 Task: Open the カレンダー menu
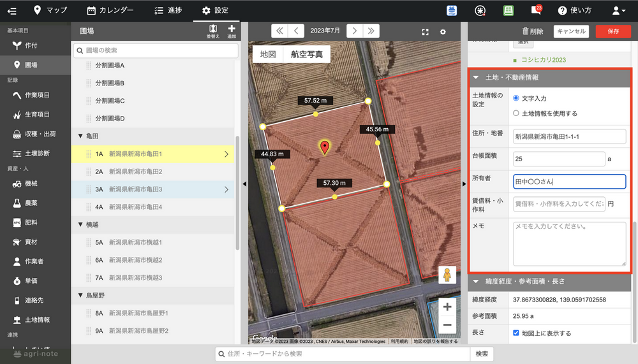tap(110, 10)
